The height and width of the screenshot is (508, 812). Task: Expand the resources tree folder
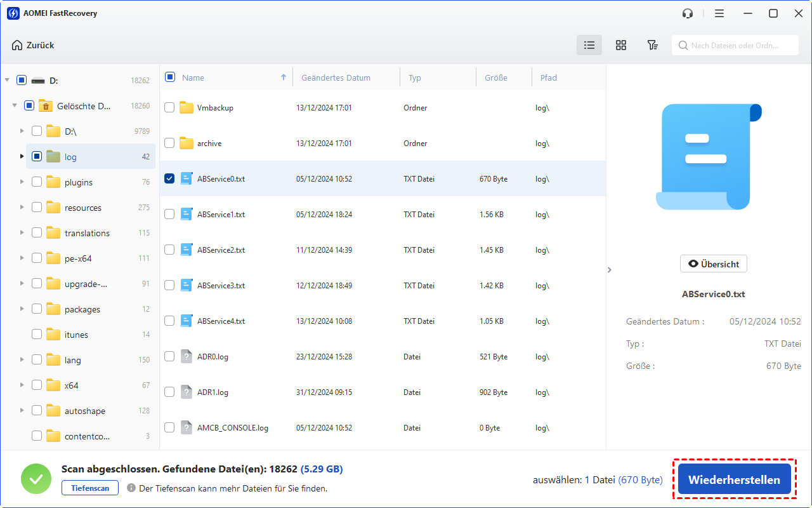tap(22, 208)
